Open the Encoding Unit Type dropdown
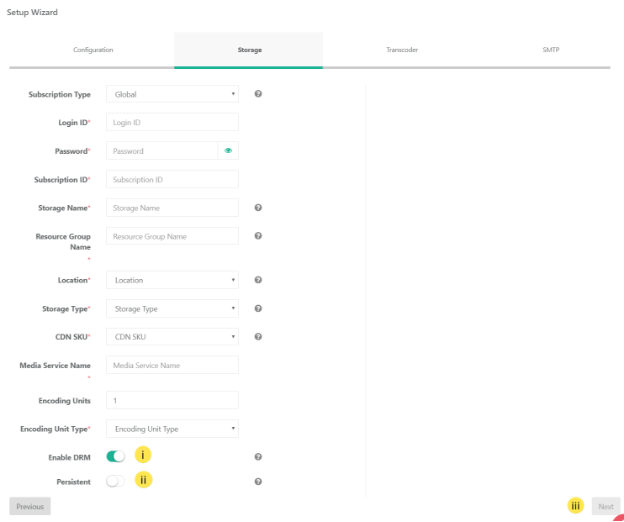This screenshot has width=624, height=522. [x=172, y=429]
